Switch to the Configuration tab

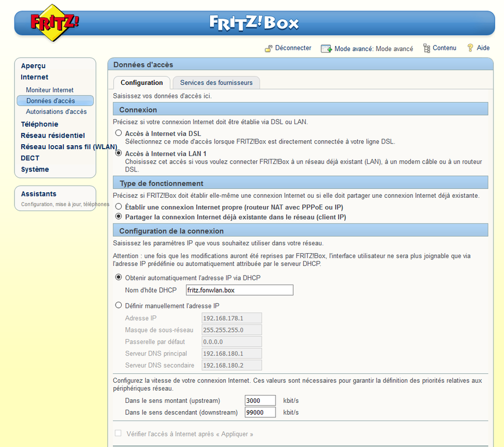142,83
